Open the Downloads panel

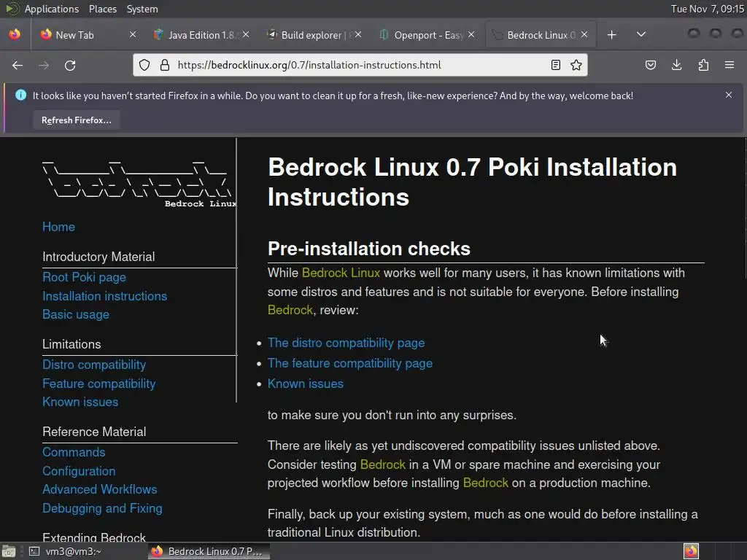pos(676,65)
